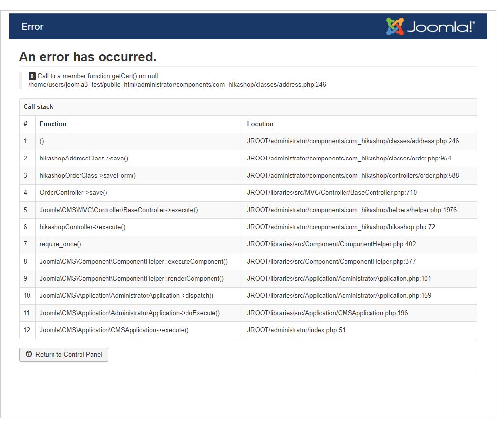
Task: Click the Return to Control Panel icon
Action: (29, 354)
